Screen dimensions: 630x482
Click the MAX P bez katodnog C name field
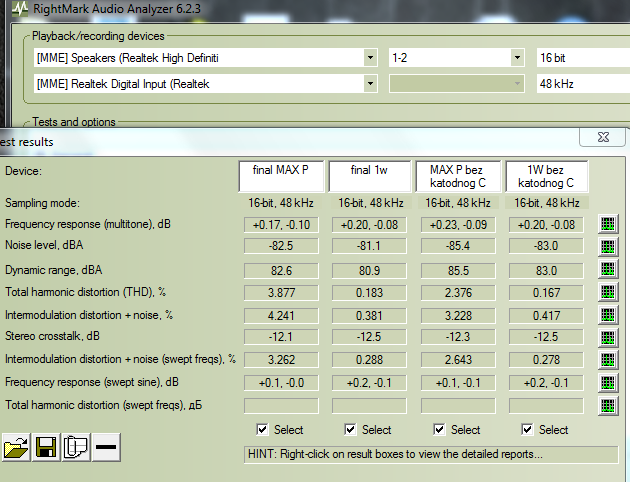click(x=458, y=176)
